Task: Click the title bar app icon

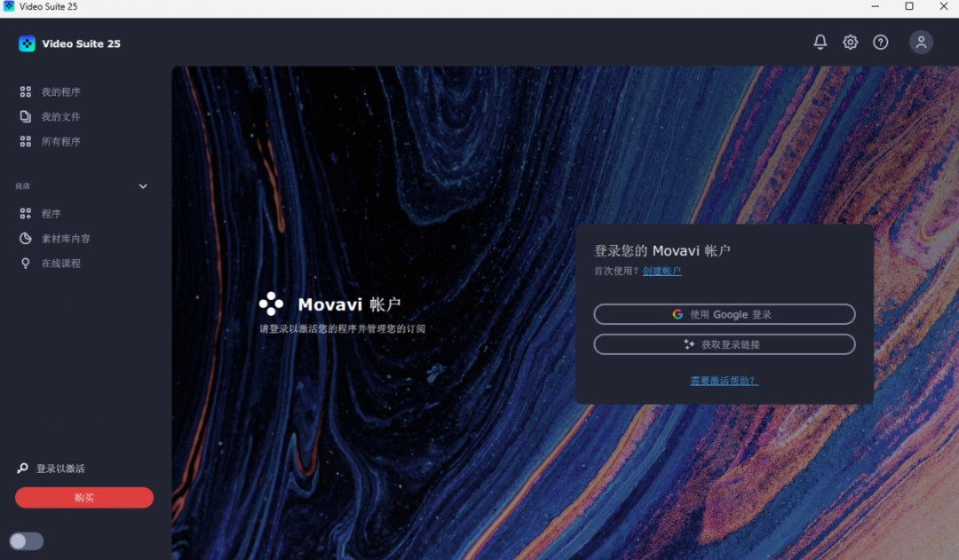Action: pos(9,6)
